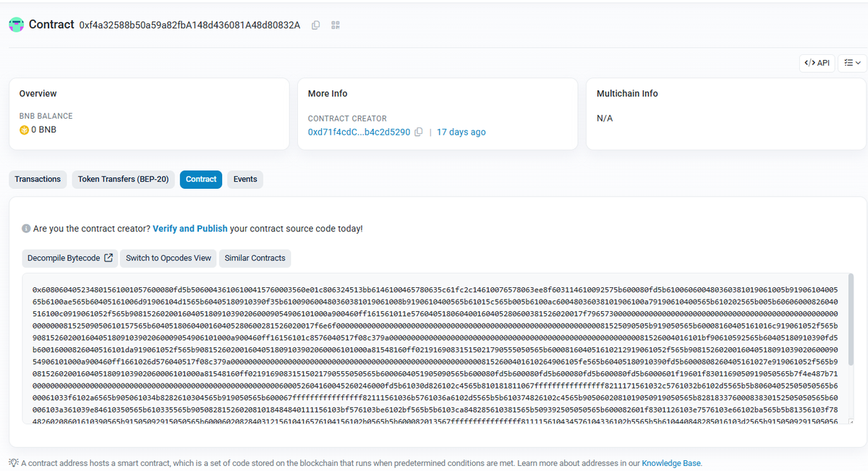The width and height of the screenshot is (868, 471).
Task: Click the info icon beside contract creator prompt
Action: pos(26,229)
